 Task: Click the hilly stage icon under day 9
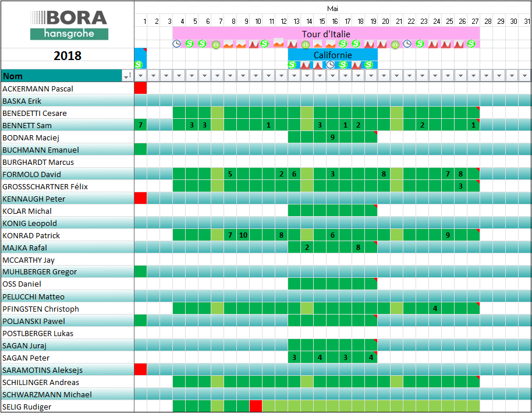click(x=241, y=44)
